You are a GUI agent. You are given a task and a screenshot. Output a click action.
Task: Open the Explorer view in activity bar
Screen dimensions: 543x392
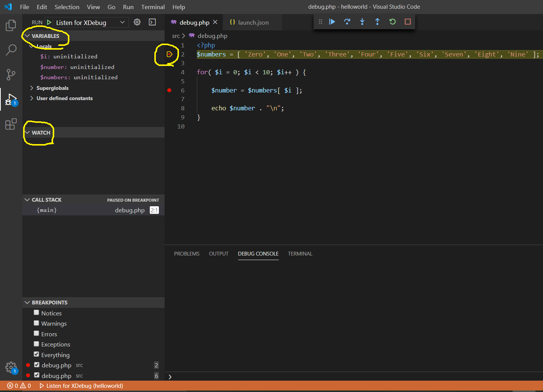coord(11,26)
